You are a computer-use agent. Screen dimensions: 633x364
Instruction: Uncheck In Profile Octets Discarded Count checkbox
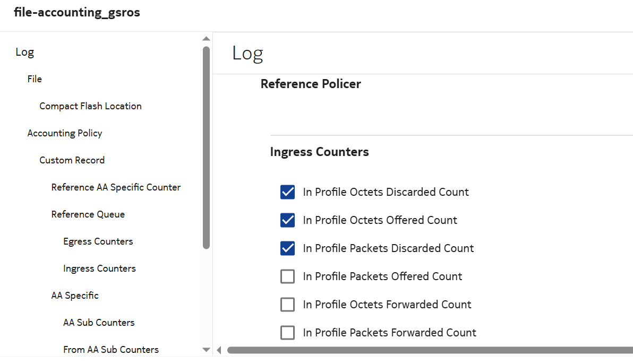[x=287, y=192]
